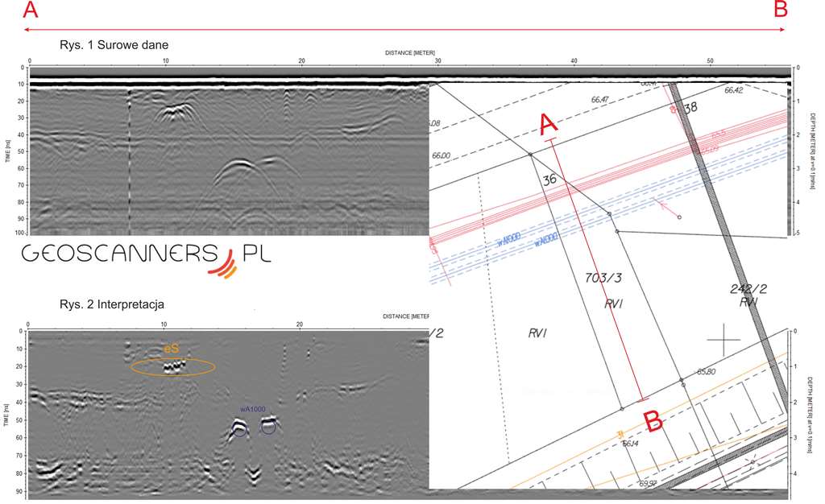Click the red letter A on the site map
The image size is (825, 504).
(549, 125)
